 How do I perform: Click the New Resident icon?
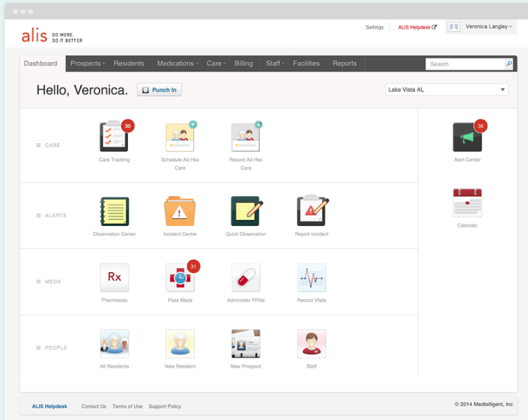coord(180,343)
